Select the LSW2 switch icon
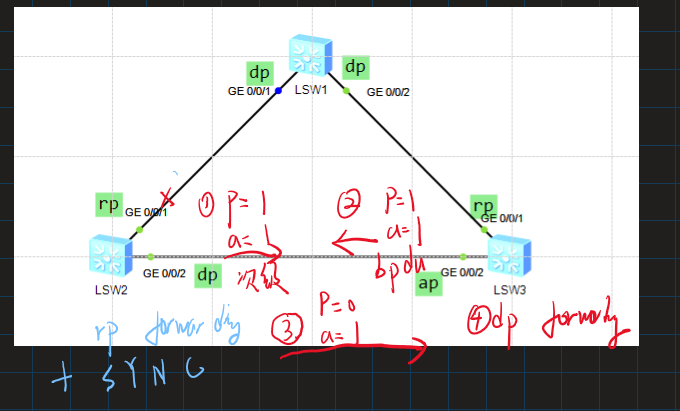 point(111,255)
